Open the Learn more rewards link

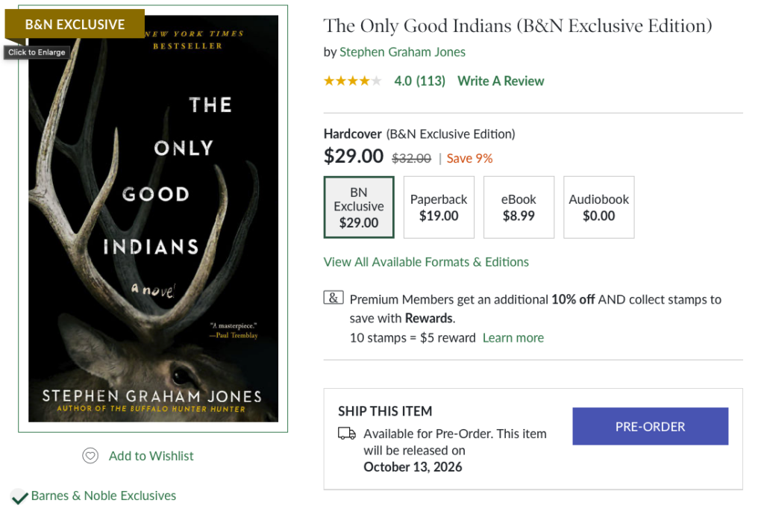point(513,337)
